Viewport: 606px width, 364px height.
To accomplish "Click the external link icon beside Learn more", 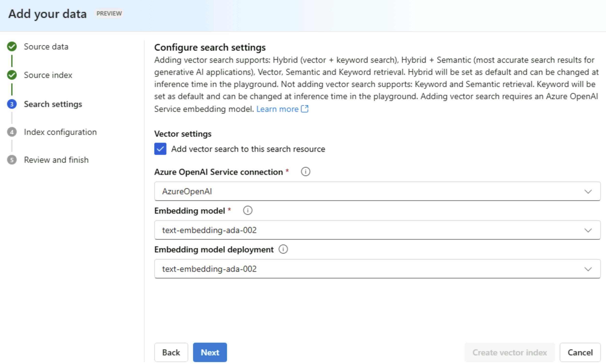I will pyautogui.click(x=304, y=109).
